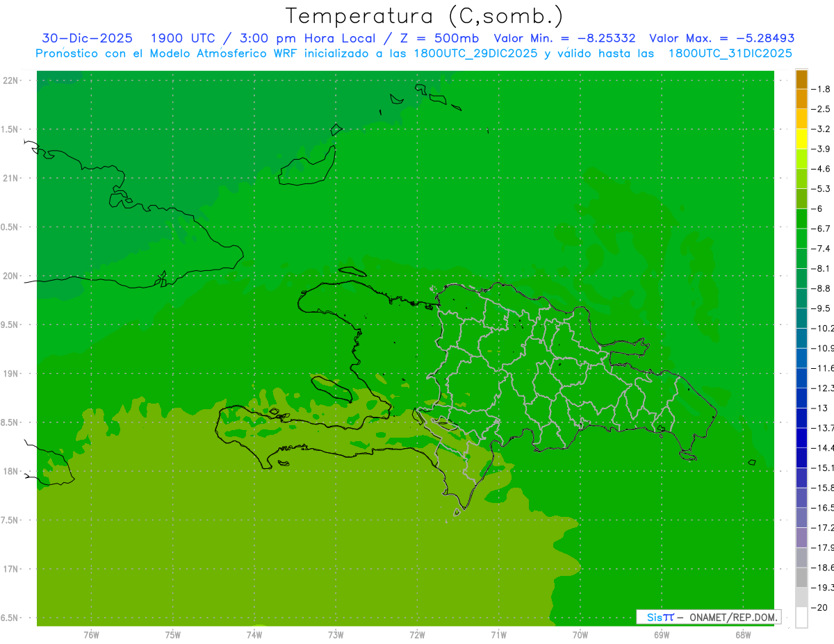
Task: Click the '-17.2' colorbar value
Action: click(x=823, y=528)
